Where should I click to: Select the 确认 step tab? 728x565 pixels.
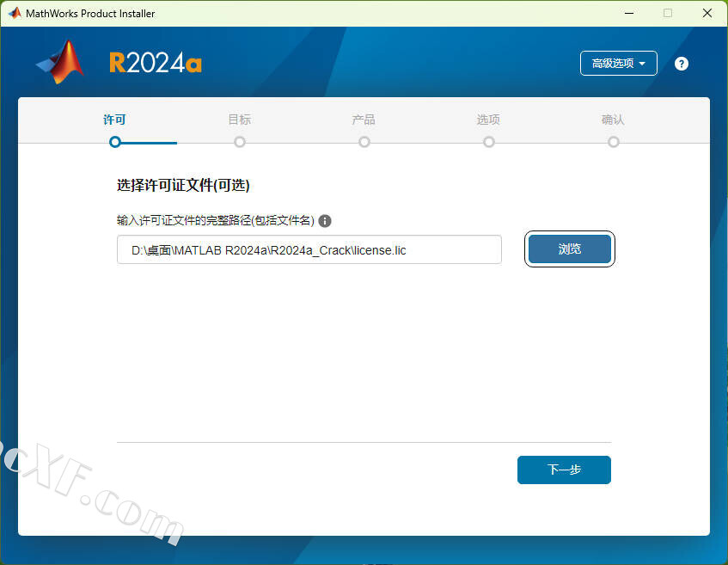[613, 120]
